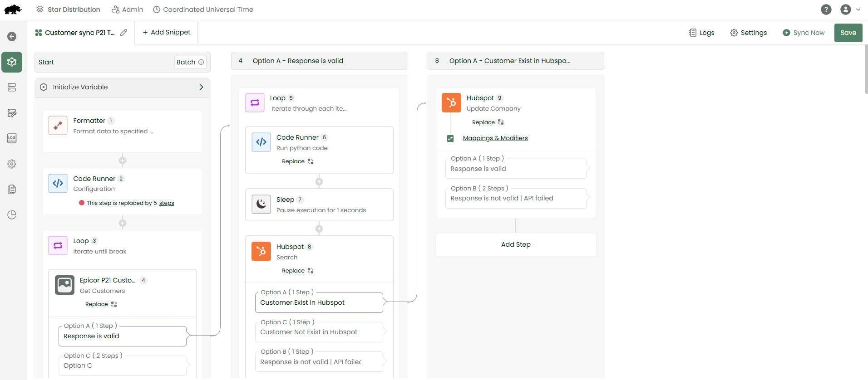Open the pie chart sidebar icon
868x380 pixels.
tap(12, 214)
